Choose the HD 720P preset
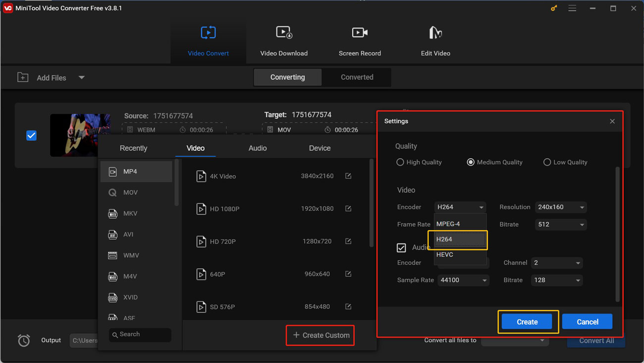 point(275,242)
